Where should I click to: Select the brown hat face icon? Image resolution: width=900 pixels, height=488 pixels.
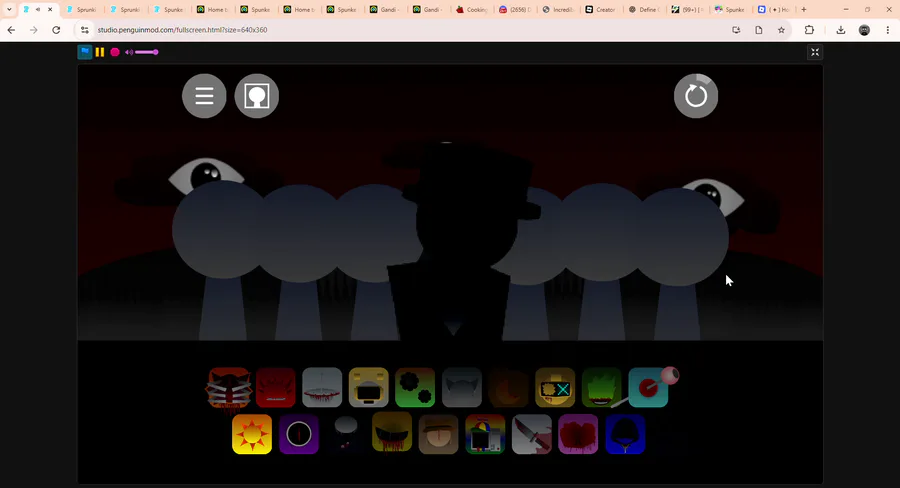click(439, 435)
